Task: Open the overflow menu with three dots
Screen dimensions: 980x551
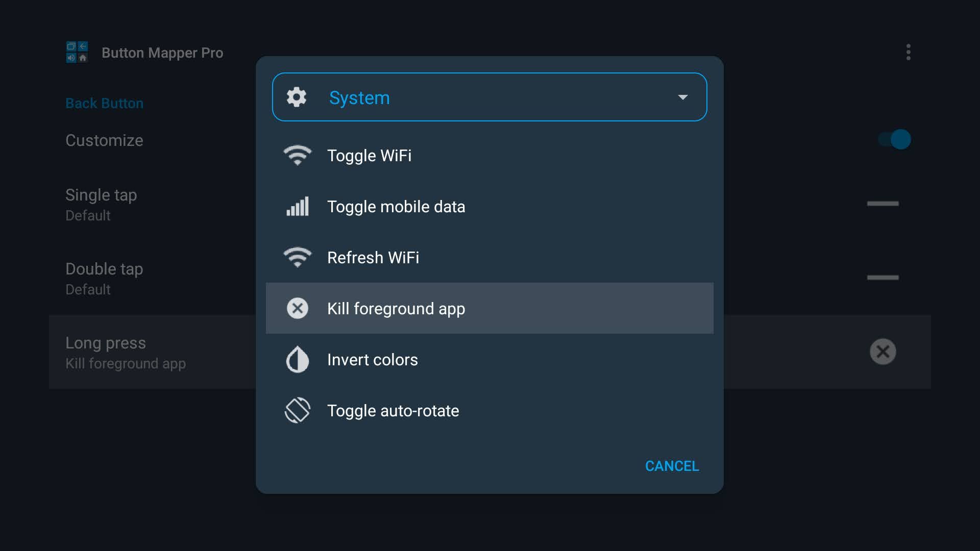Action: click(909, 52)
